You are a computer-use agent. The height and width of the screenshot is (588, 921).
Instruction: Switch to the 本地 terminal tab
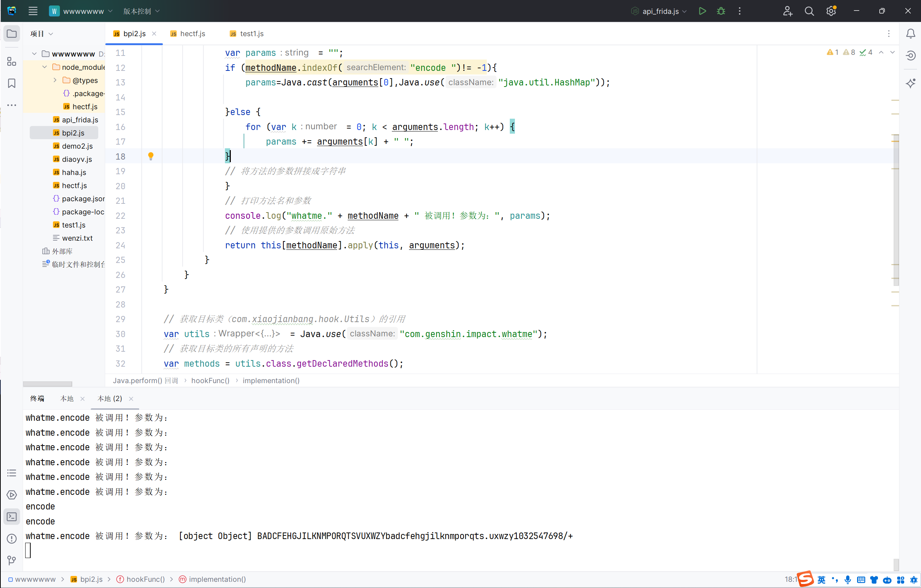(67, 398)
